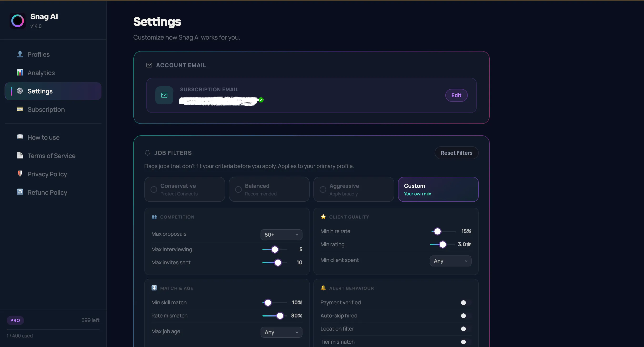Open the Terms of Service page
Image resolution: width=644 pixels, height=347 pixels.
(53, 156)
